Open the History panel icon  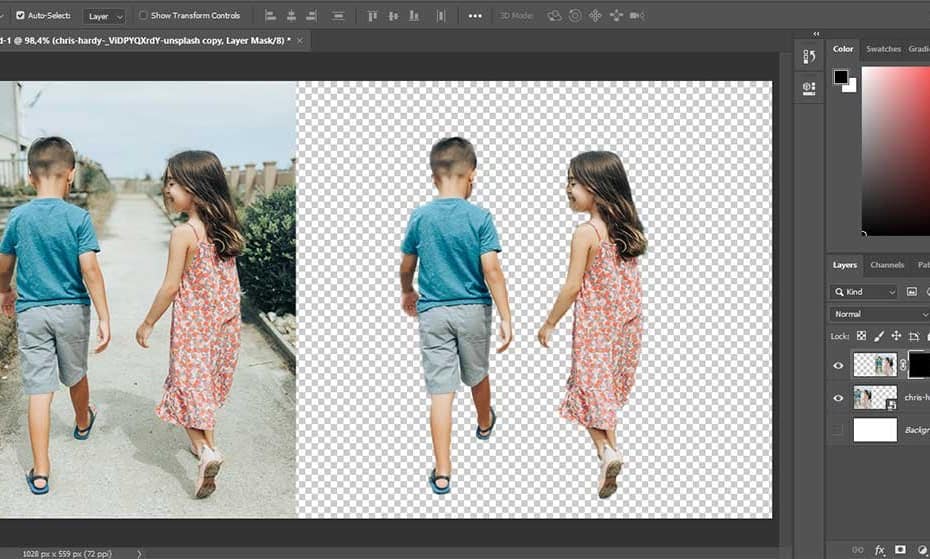(809, 56)
